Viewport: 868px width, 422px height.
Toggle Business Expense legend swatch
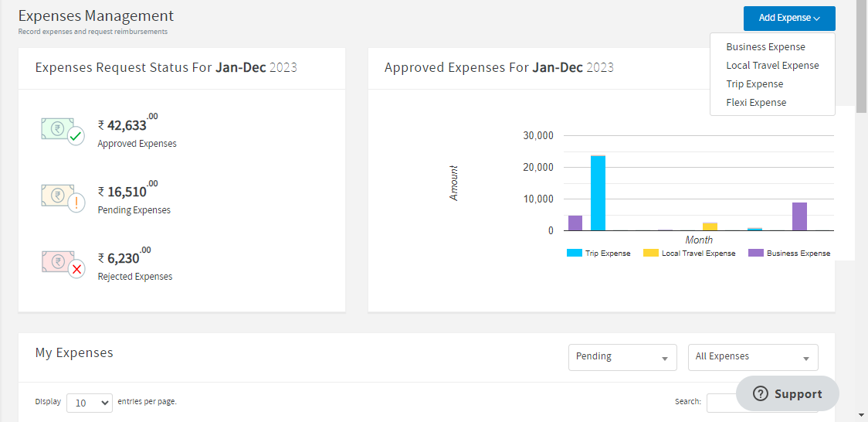755,253
